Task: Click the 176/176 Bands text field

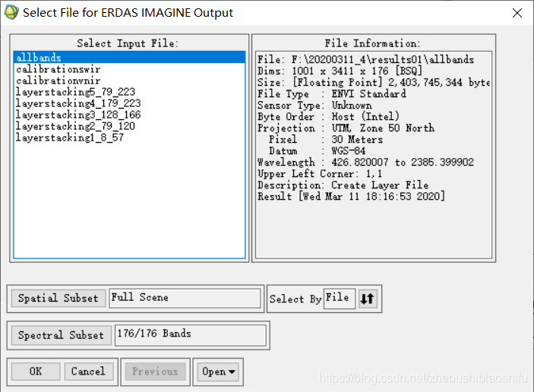Action: [191, 335]
